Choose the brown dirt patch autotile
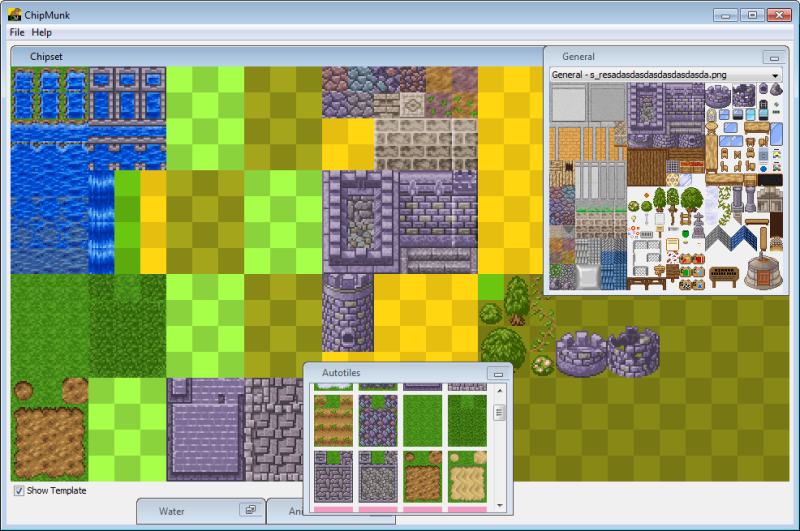 (422, 475)
